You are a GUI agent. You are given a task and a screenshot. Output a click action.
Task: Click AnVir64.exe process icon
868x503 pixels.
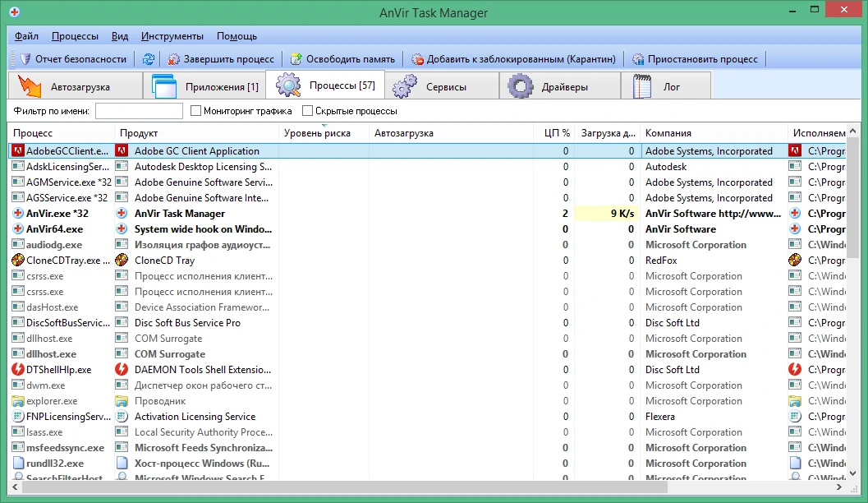pyautogui.click(x=18, y=228)
